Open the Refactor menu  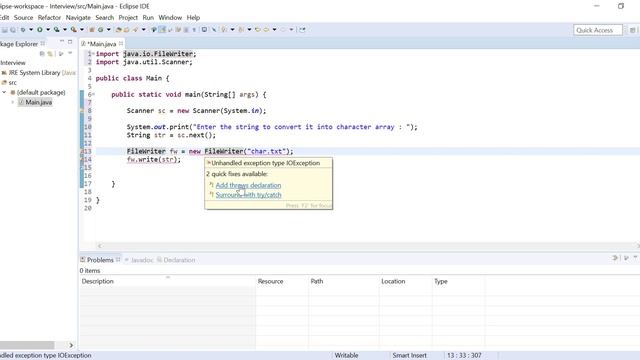(x=49, y=18)
